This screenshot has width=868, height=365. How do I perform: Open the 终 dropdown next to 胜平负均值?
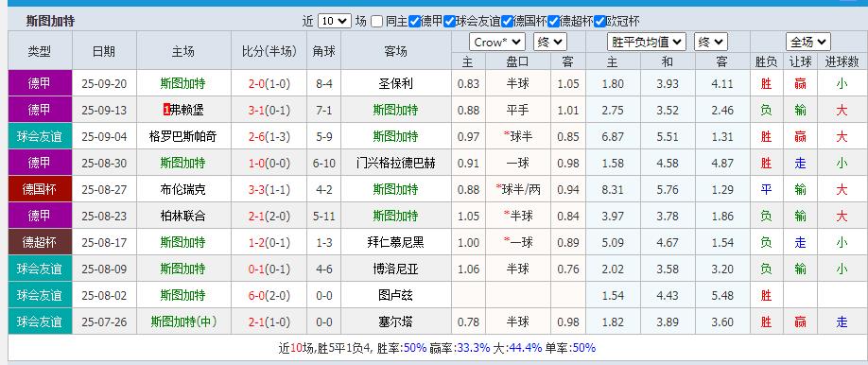coord(711,43)
